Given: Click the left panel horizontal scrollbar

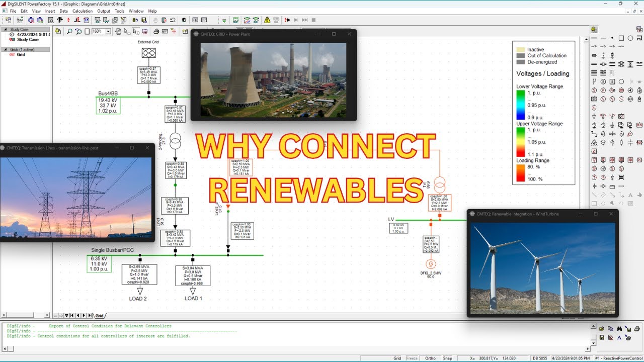Looking at the screenshot, I should click(25, 315).
